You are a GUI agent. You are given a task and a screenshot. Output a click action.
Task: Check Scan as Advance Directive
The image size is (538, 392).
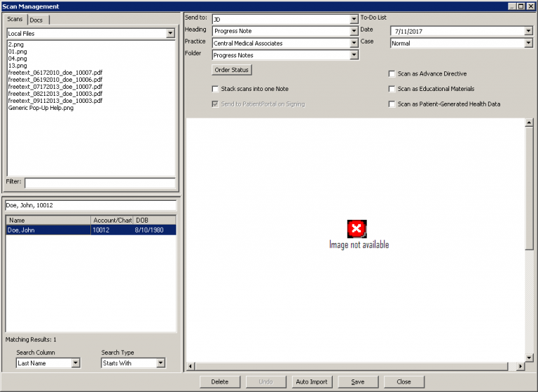(392, 73)
